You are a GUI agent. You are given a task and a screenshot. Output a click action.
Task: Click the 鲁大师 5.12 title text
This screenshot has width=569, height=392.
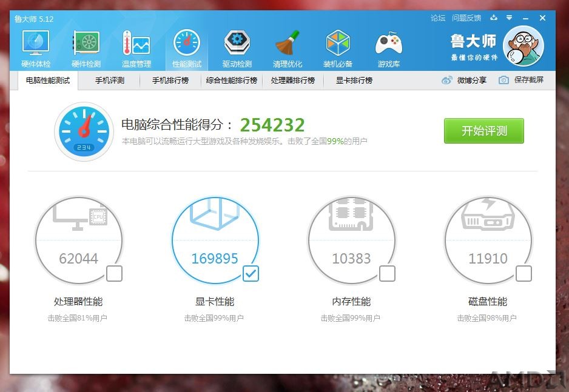point(34,19)
